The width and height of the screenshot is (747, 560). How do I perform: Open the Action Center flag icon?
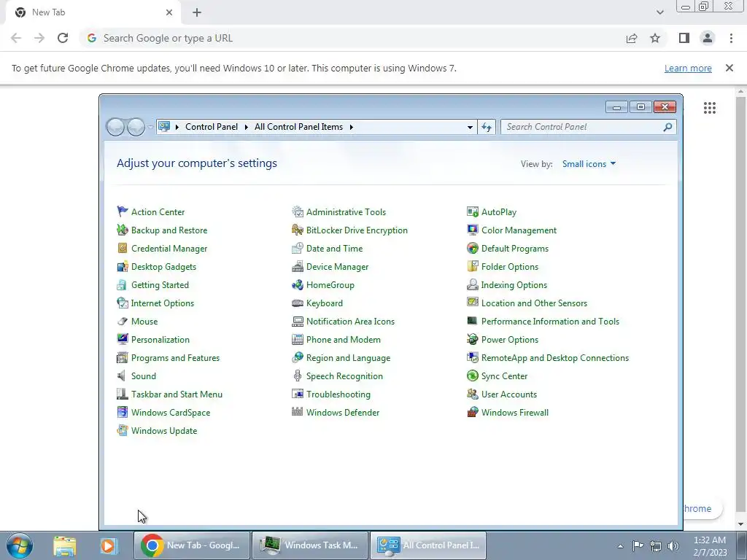123,211
